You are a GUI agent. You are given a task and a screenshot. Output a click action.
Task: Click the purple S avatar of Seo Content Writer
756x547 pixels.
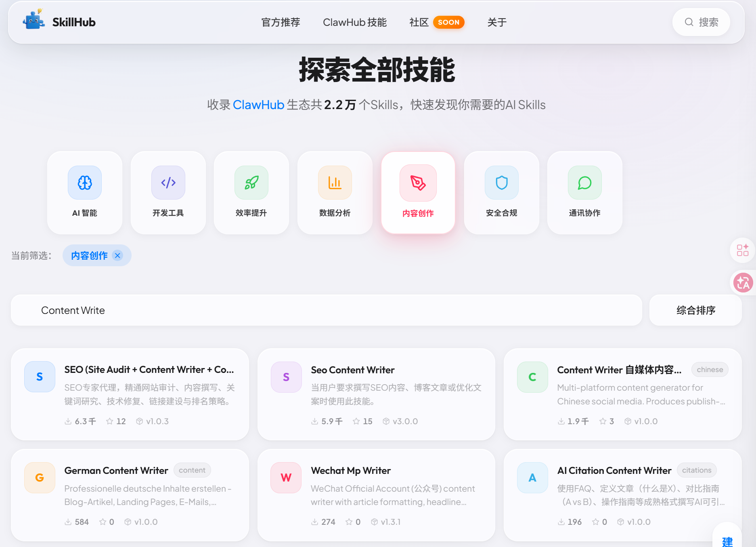click(286, 377)
